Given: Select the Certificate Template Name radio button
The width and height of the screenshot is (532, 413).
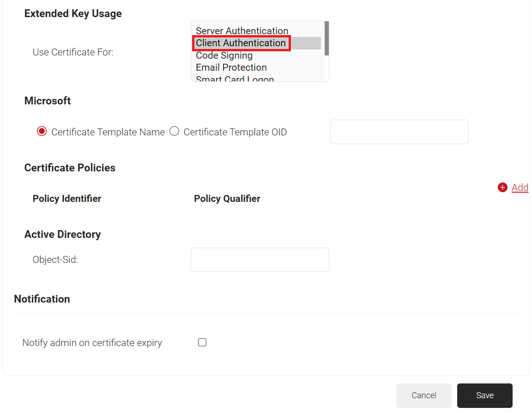Looking at the screenshot, I should [x=42, y=132].
